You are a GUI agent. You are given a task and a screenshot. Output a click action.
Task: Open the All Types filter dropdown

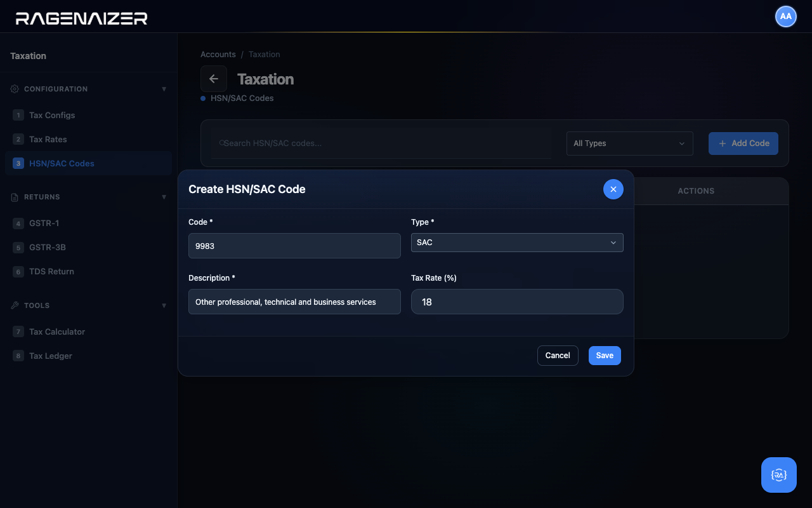pyautogui.click(x=629, y=144)
